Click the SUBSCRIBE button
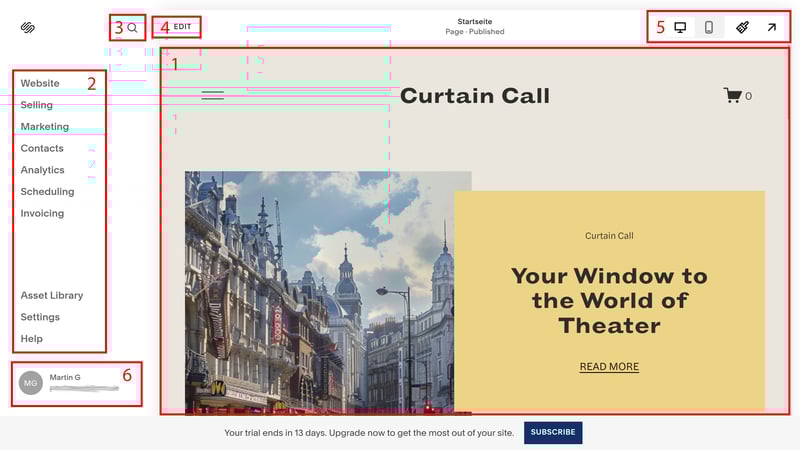The width and height of the screenshot is (800, 450). 553,432
